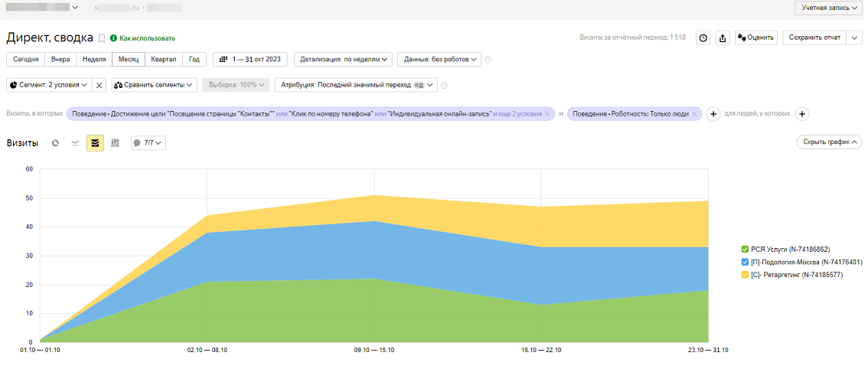Clear the segment with the X button
Image resolution: width=868 pixels, height=382 pixels.
click(x=100, y=85)
